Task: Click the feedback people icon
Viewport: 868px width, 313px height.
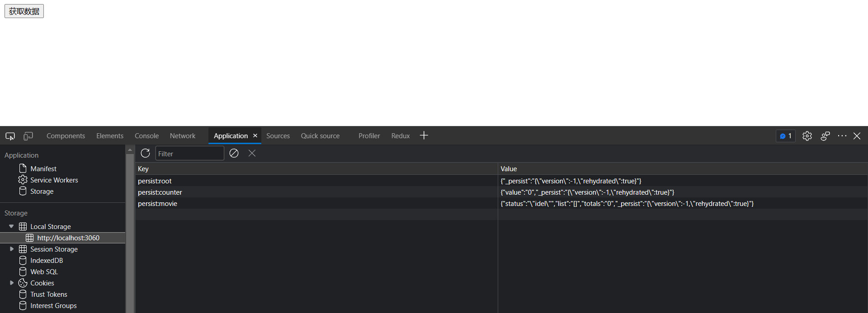Action: (x=825, y=136)
